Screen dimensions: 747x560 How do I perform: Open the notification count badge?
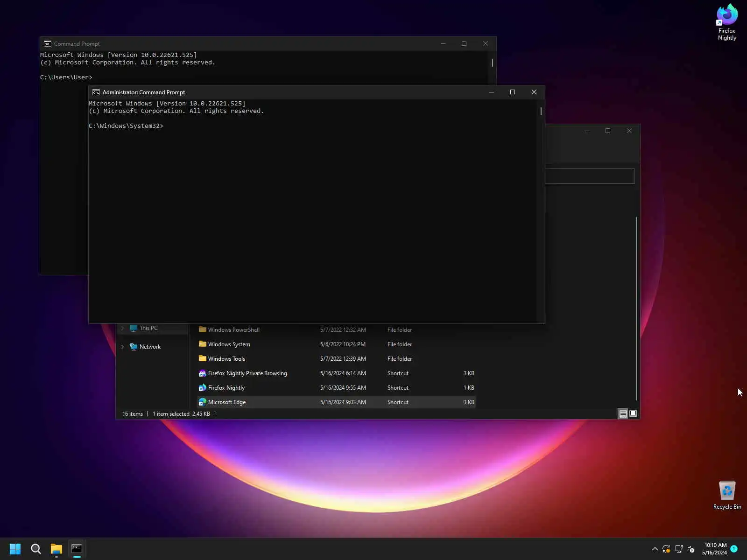click(x=734, y=549)
